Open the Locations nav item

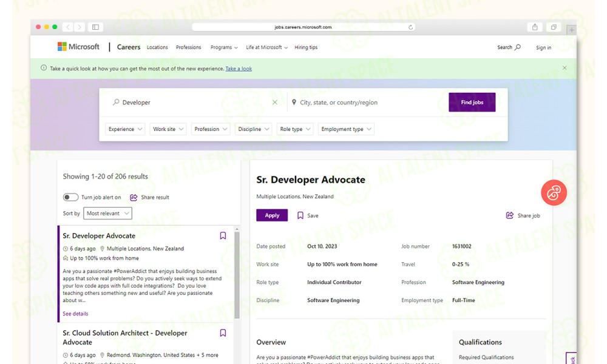click(157, 47)
